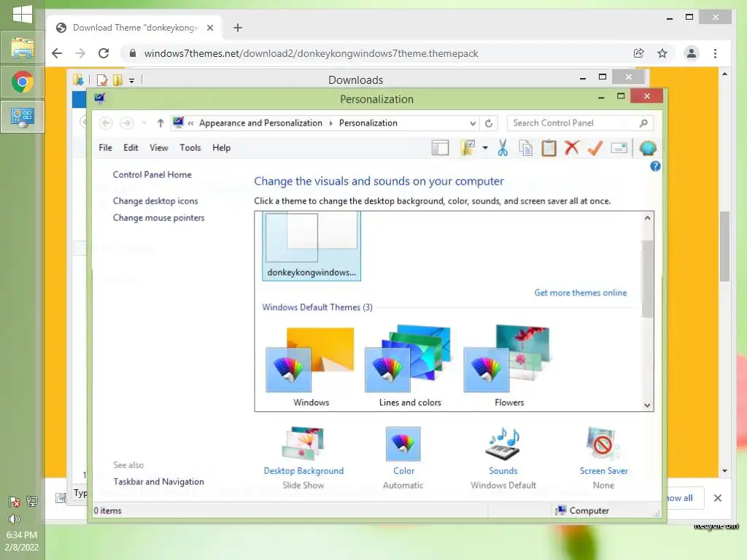Open the Edit menu

[x=131, y=147]
